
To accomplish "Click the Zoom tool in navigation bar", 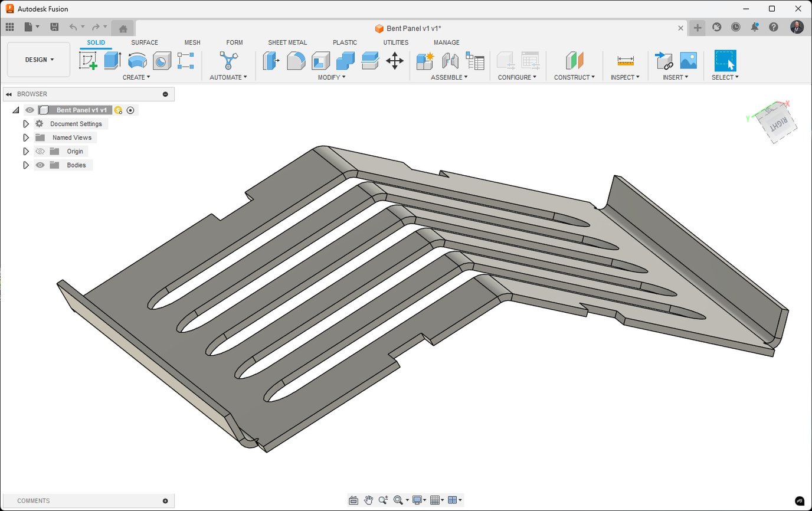I will (384, 500).
